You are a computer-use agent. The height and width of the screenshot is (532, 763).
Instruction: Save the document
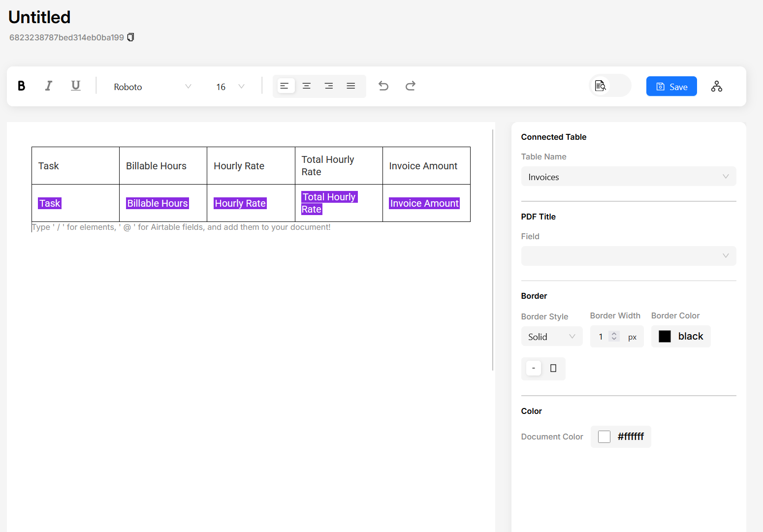[x=671, y=87]
